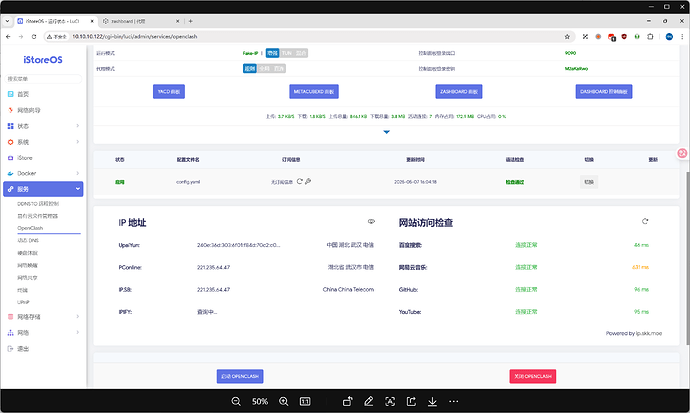The height and width of the screenshot is (413, 690).
Task: Open the viewer edit pencil tool
Action: 369,401
